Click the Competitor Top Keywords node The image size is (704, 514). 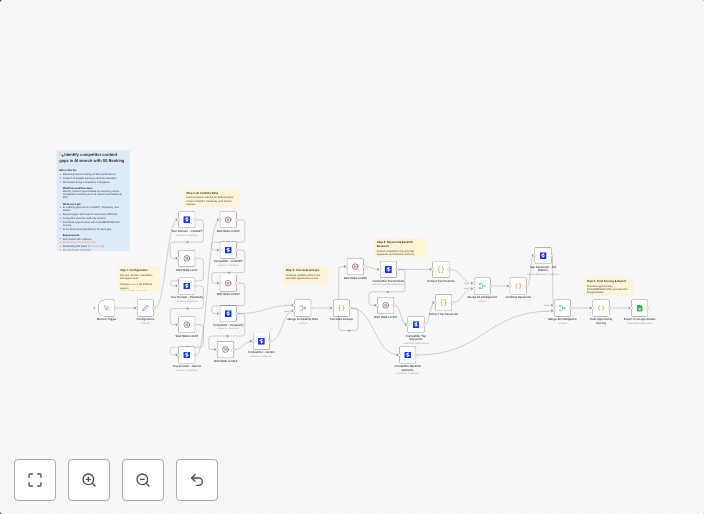tap(415, 325)
